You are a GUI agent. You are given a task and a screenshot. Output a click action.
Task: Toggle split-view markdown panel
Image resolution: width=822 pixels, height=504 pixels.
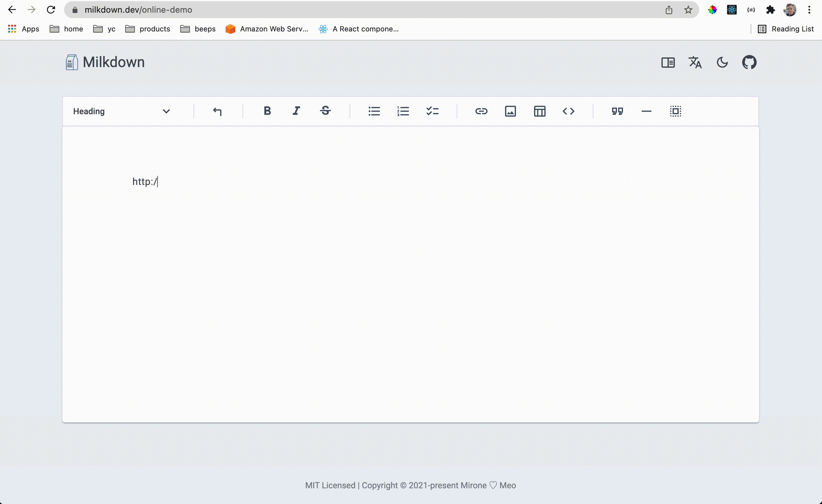pos(668,62)
